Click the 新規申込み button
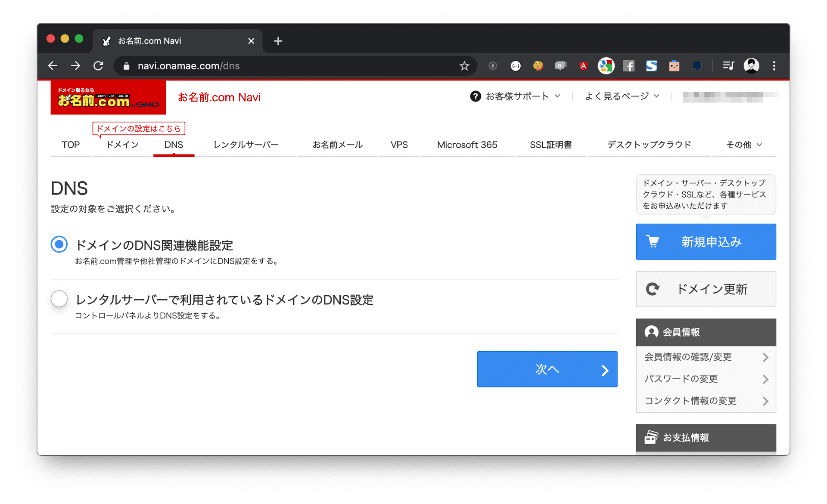Viewport: 827px width, 504px height. [706, 242]
